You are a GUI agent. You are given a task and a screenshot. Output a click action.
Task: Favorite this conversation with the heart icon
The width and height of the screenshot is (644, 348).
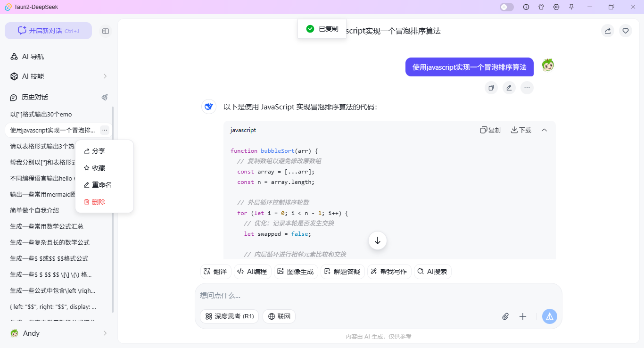626,30
